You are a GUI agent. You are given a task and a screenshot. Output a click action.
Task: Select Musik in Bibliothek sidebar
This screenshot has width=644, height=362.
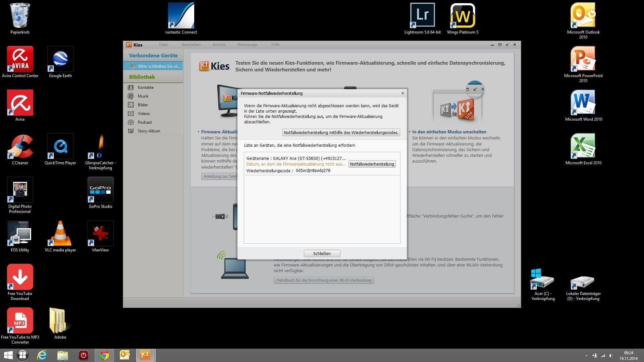[x=153, y=96]
